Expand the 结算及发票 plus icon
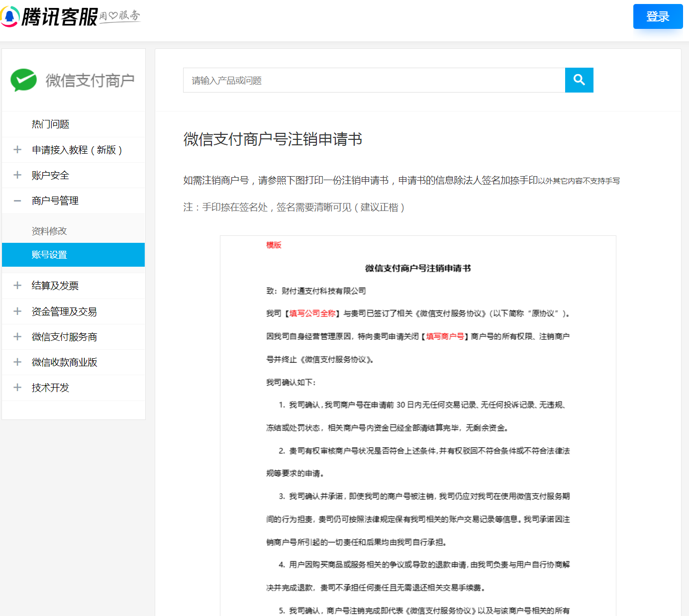Viewport: 689px width, 616px height. (17, 286)
